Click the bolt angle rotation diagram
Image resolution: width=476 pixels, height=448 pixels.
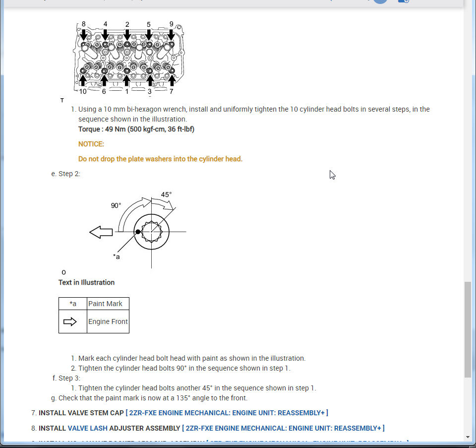pyautogui.click(x=138, y=230)
